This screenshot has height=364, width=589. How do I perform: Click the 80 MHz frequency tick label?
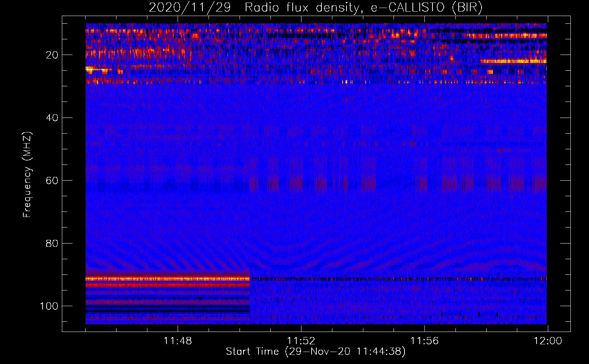[x=52, y=243]
